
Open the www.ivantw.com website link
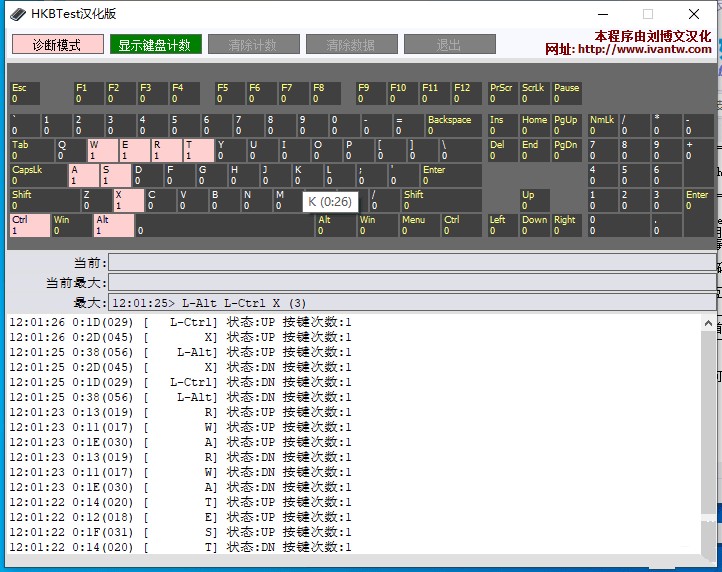(645, 49)
